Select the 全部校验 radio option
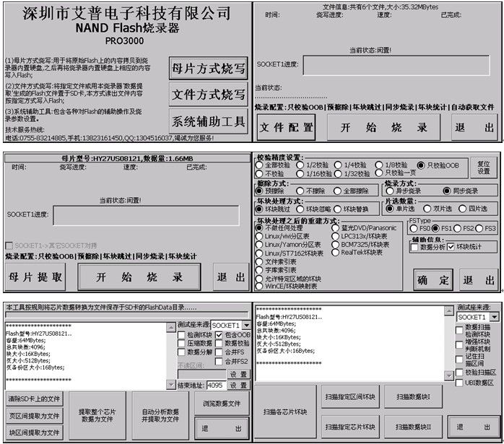Viewport: 504px width, 444px height. [259, 165]
